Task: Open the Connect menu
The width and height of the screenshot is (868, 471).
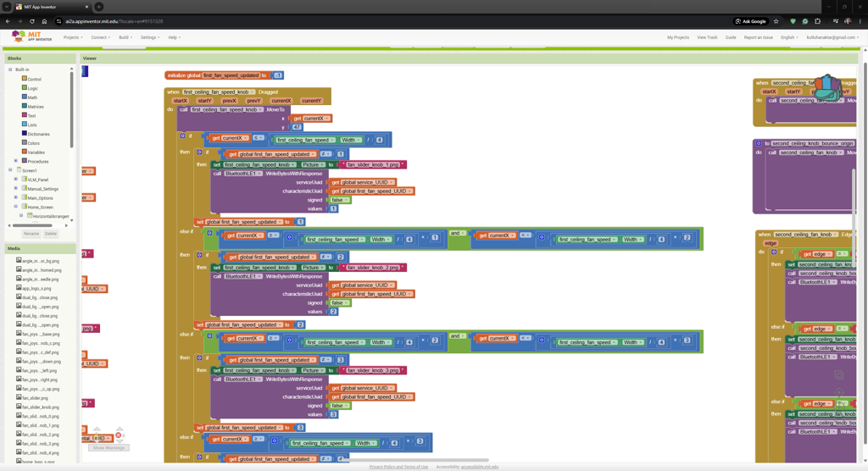Action: coord(100,37)
